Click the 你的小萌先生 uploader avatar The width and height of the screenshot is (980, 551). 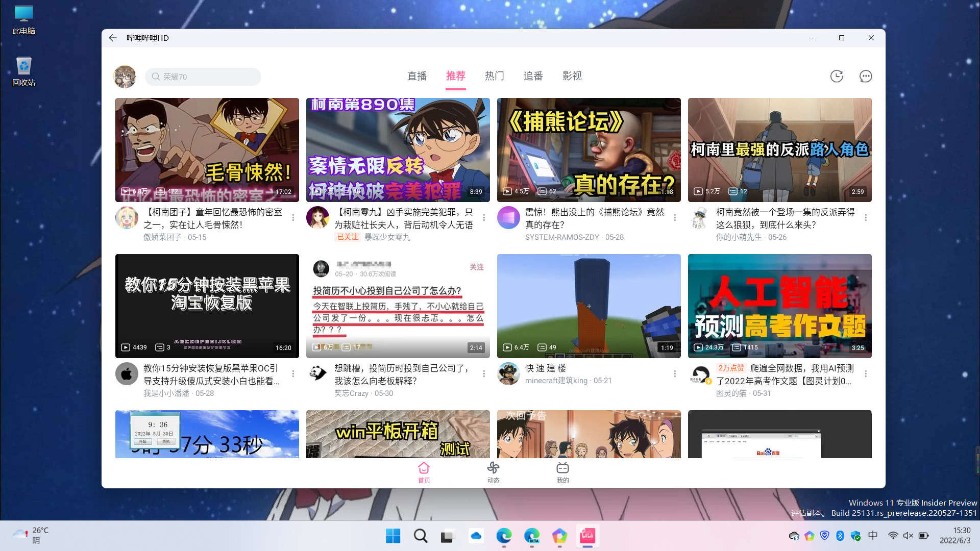tap(699, 218)
